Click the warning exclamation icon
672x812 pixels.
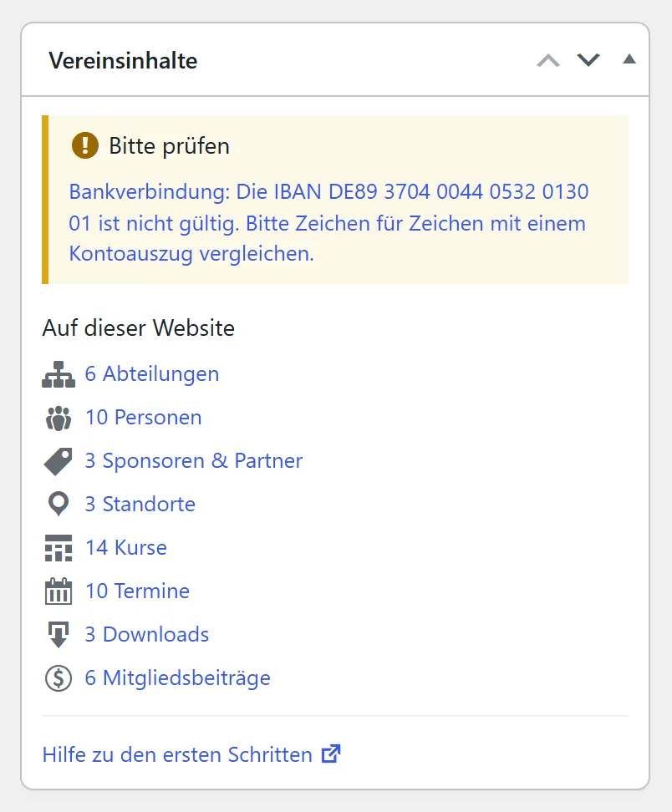coord(85,145)
